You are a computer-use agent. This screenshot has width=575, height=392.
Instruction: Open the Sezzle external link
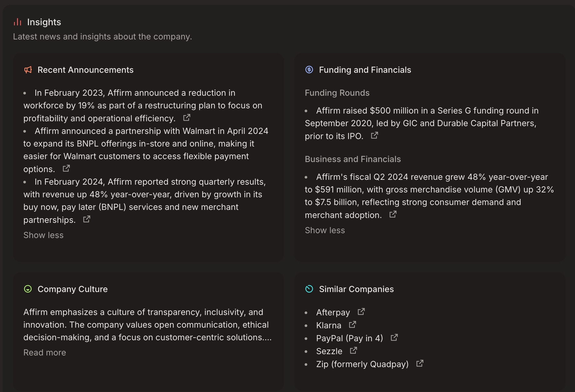click(353, 350)
